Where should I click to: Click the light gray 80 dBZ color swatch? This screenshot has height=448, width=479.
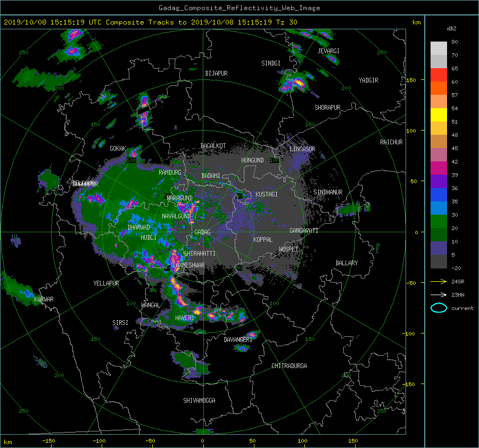[439, 48]
